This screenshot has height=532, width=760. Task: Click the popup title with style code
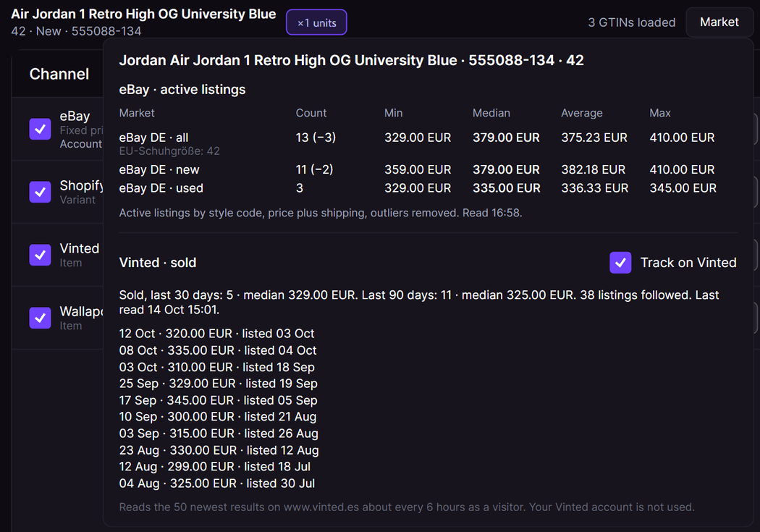pyautogui.click(x=351, y=60)
